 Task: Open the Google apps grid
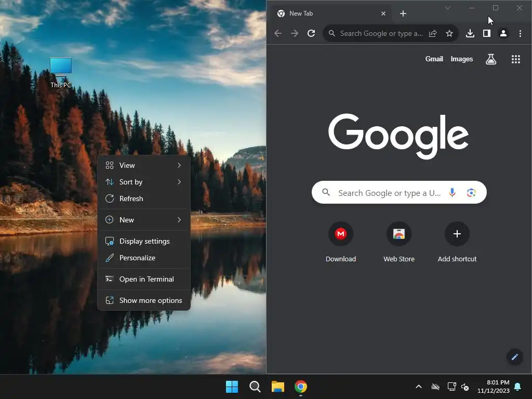click(516, 59)
